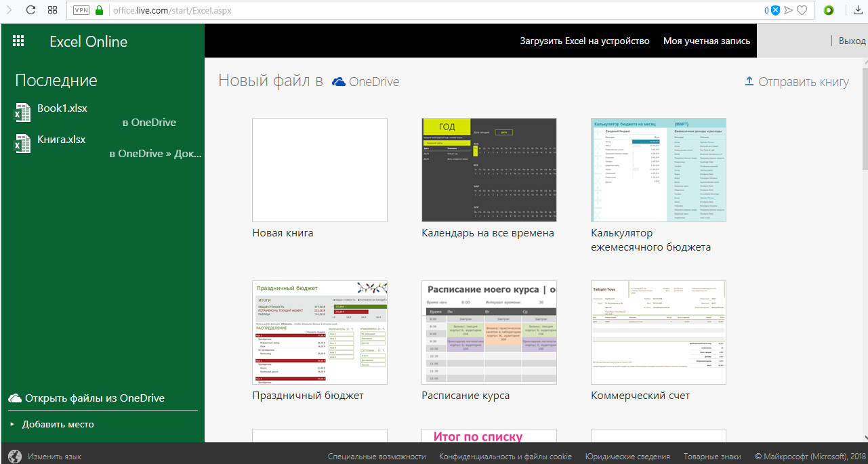Open the Калькулятор ежемесячного бюджета thumbnail
The image size is (868, 464).
(659, 170)
